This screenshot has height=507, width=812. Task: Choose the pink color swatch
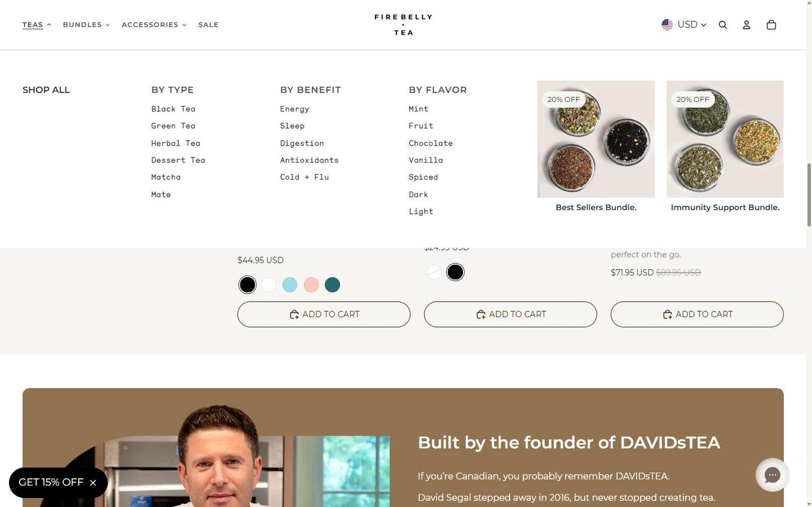(311, 285)
